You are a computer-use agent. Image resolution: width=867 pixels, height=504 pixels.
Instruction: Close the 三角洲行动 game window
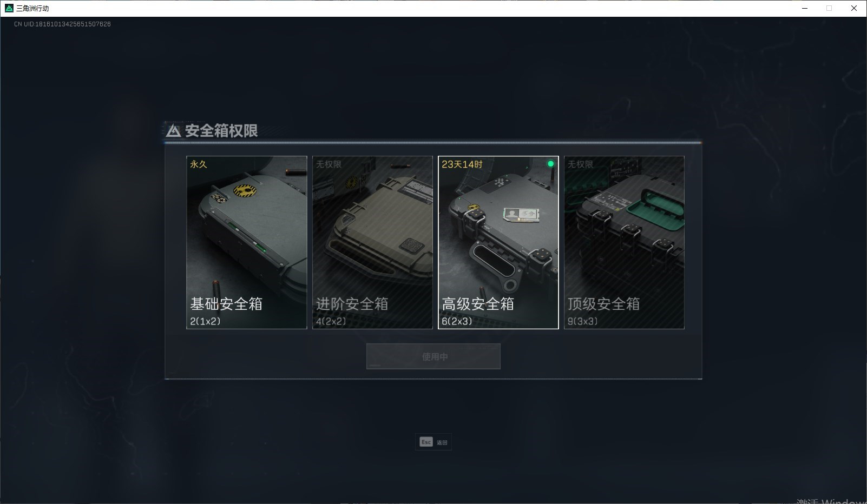[x=854, y=8]
